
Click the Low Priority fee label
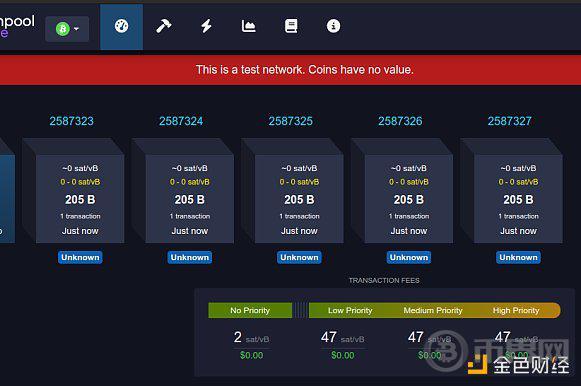click(350, 310)
